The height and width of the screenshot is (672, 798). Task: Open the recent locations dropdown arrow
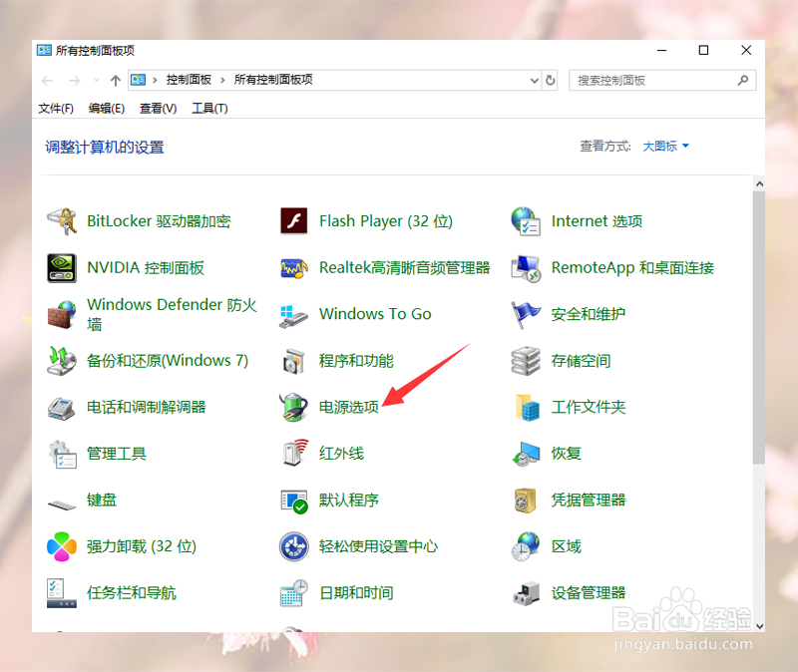[97, 81]
